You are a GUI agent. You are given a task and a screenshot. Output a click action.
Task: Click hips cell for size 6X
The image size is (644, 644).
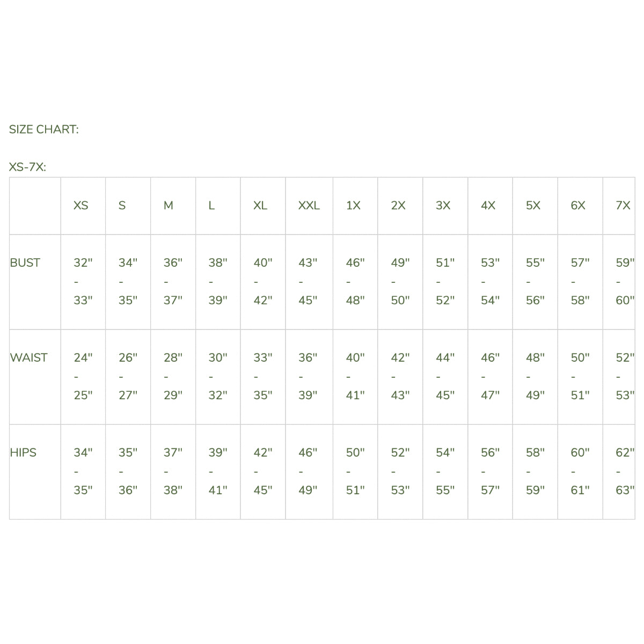coord(580,471)
